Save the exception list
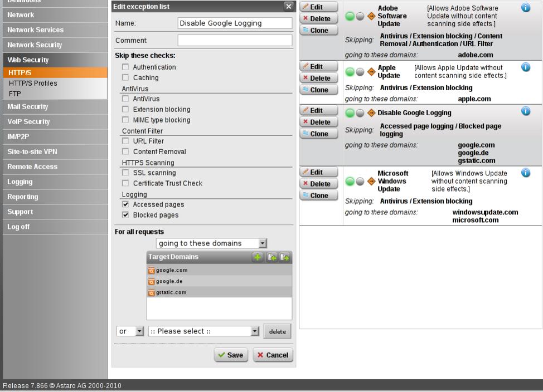Viewport: 543px width, 392px height. [231, 355]
